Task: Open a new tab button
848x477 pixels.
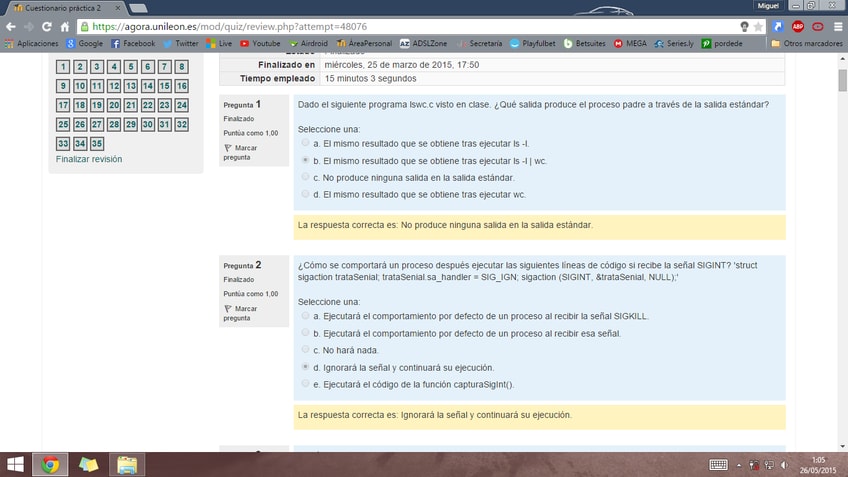Action: coord(138,8)
